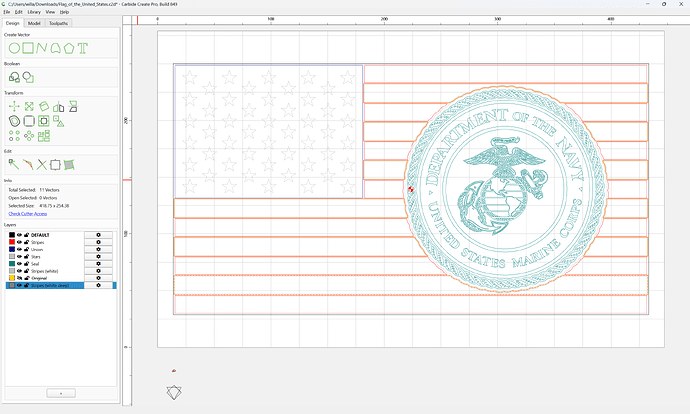Click the teal Seal layer color swatch

click(x=12, y=264)
